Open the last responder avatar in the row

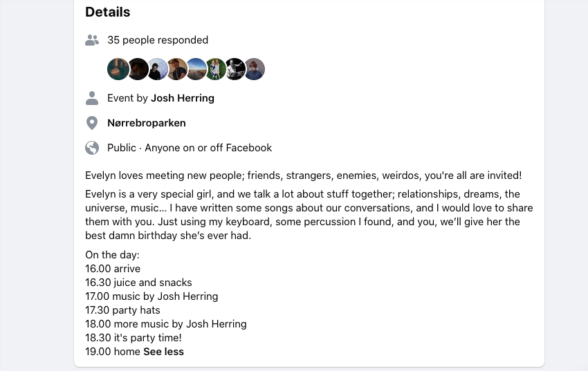pos(255,69)
